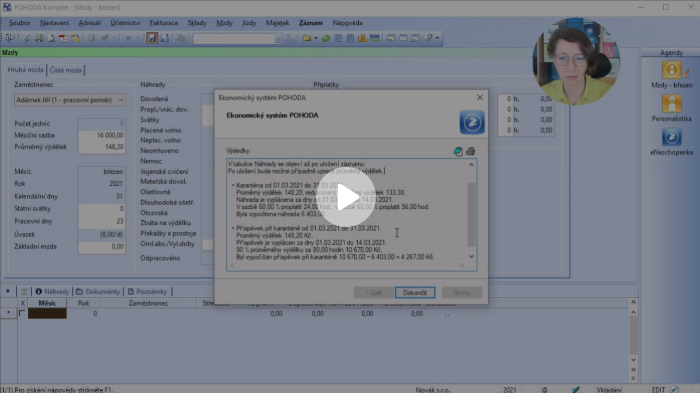
Task: Click the Základní mzda input field
Action: [x=101, y=247]
